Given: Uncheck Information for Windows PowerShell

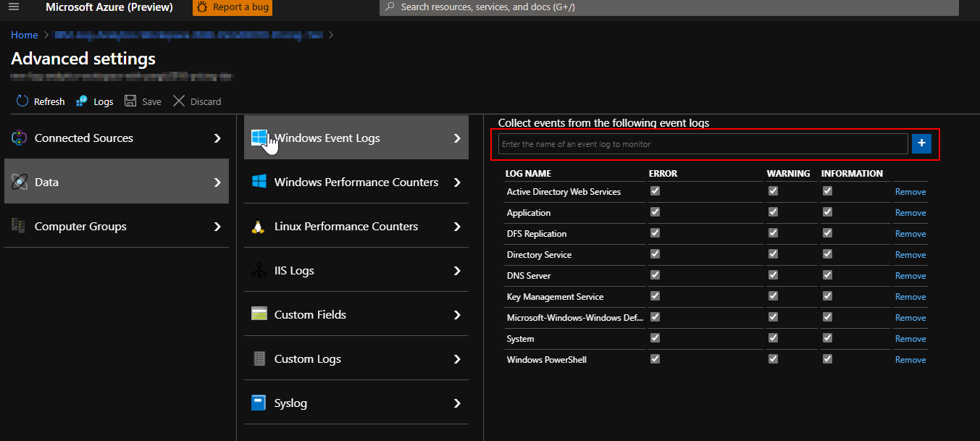Looking at the screenshot, I should (x=827, y=359).
